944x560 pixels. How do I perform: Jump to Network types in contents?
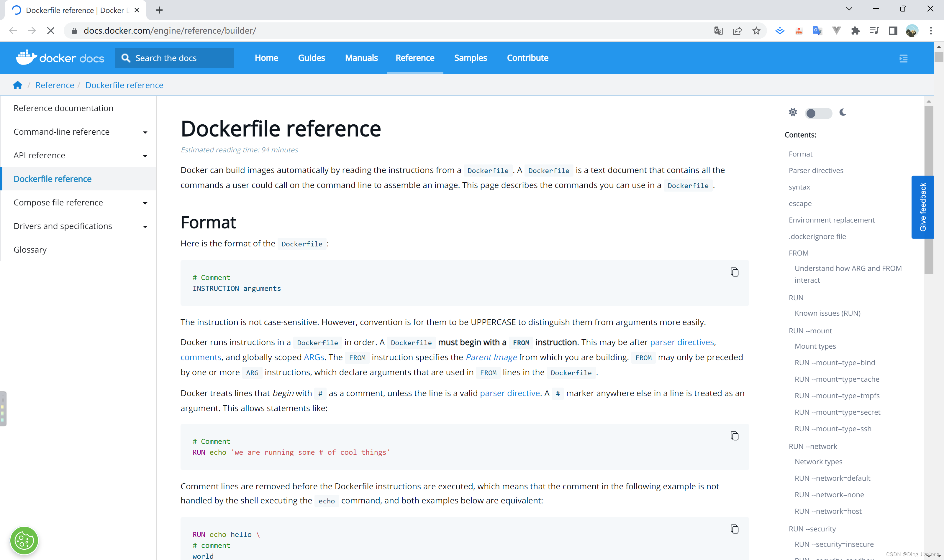[818, 462]
